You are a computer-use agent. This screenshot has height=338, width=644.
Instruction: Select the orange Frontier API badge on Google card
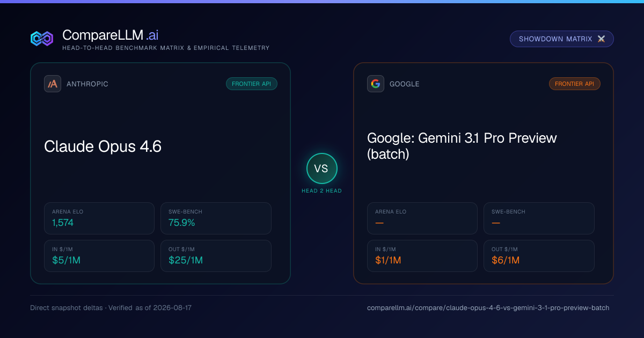[575, 84]
